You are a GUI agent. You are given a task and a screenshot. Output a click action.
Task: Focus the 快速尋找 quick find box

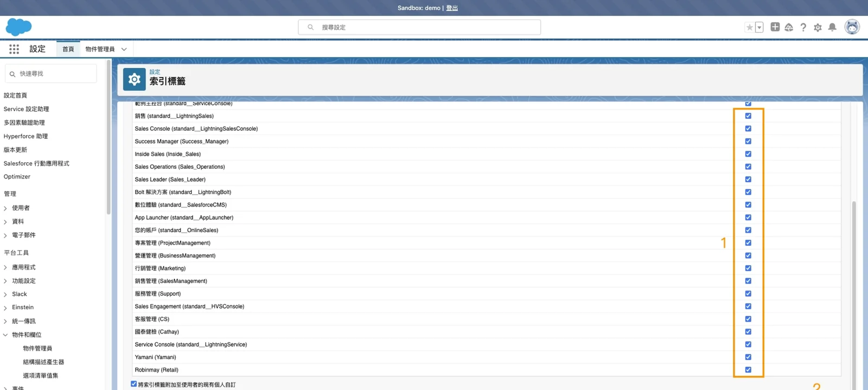[x=51, y=74]
